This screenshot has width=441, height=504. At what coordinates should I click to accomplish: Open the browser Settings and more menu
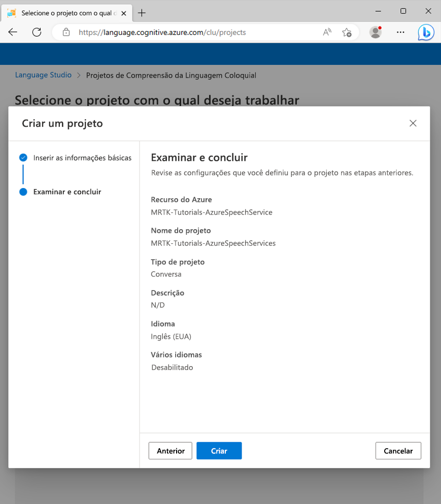(x=400, y=32)
